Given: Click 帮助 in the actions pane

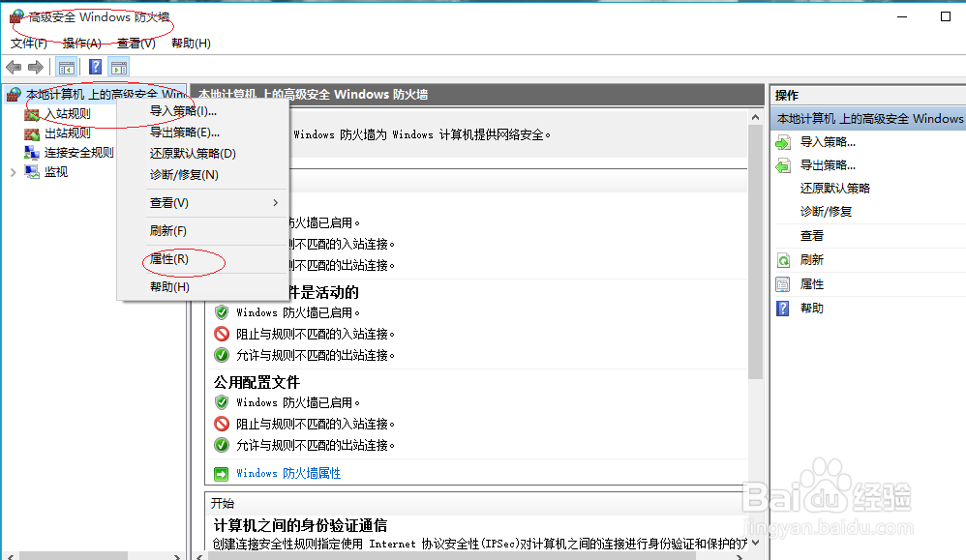Looking at the screenshot, I should (811, 309).
